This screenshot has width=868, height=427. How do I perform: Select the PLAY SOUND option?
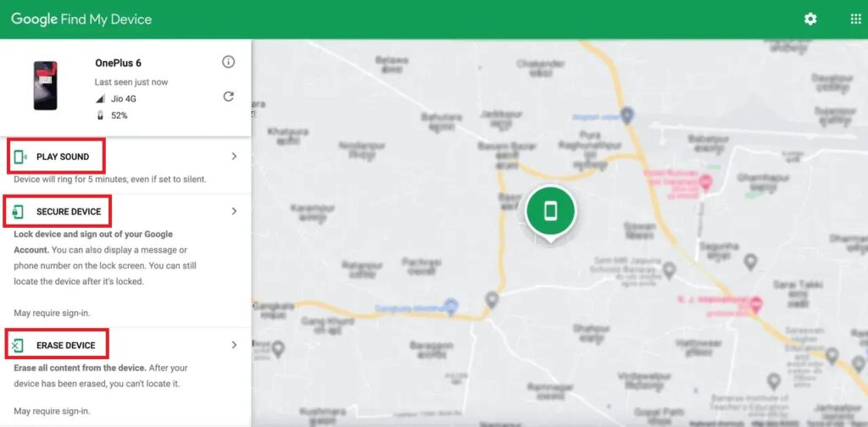pos(63,157)
